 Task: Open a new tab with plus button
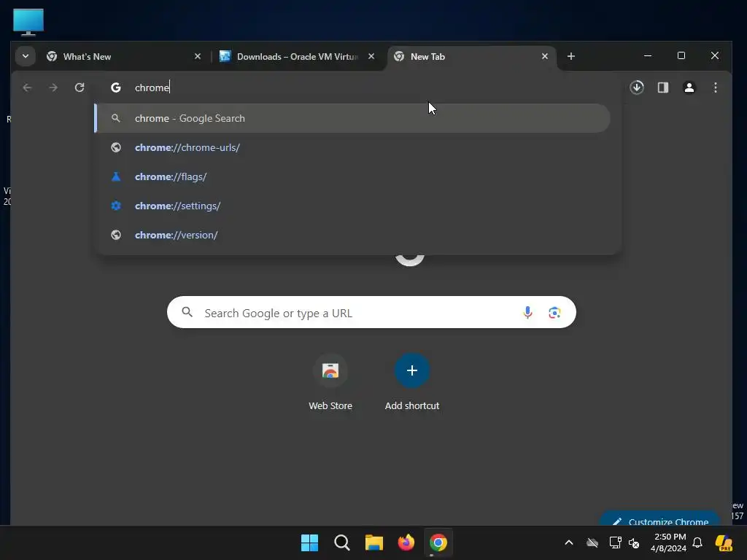pyautogui.click(x=570, y=56)
